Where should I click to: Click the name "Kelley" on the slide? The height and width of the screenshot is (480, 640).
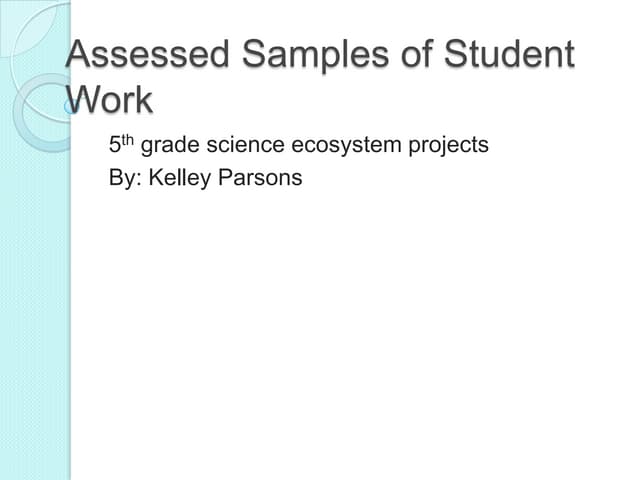tap(181, 180)
